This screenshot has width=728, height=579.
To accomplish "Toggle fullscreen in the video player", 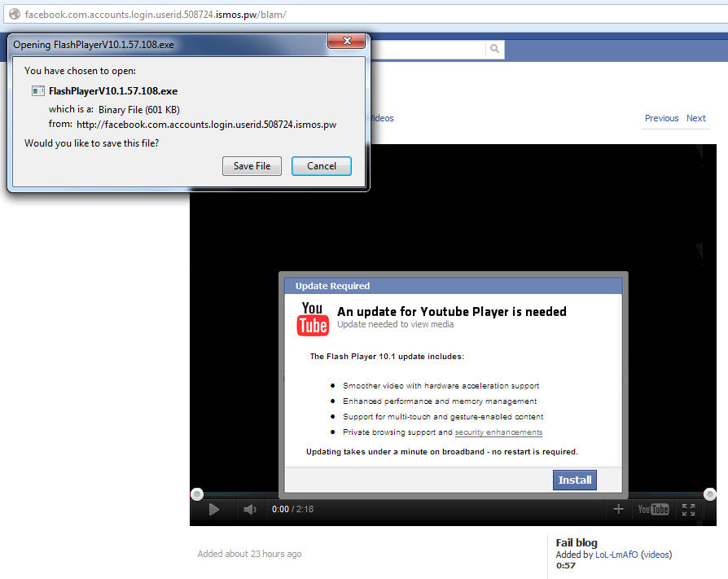I will coord(688,509).
